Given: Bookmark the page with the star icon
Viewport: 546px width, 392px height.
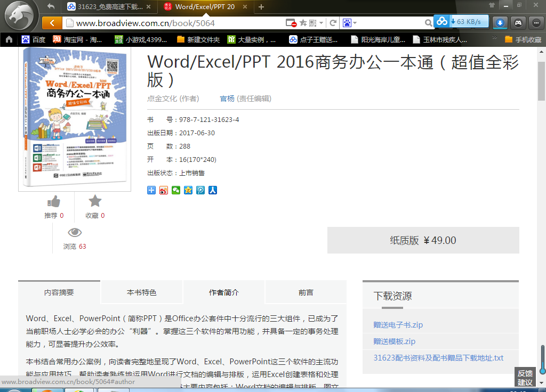Looking at the screenshot, I should click(x=303, y=23).
